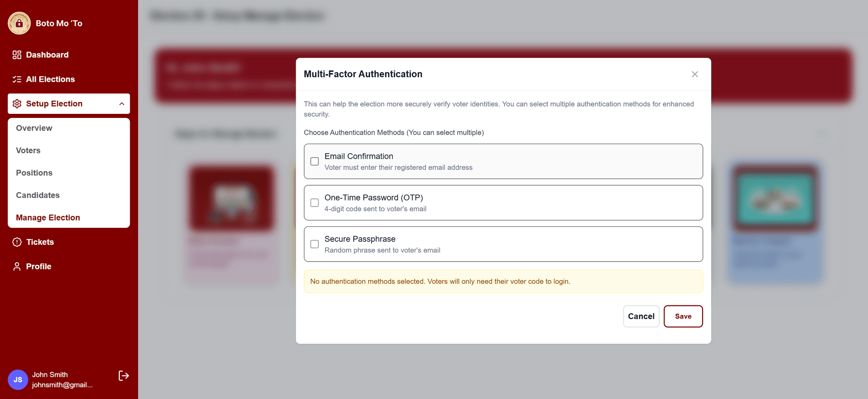Click the Setup Election gear icon
868x399 pixels.
[x=17, y=103]
